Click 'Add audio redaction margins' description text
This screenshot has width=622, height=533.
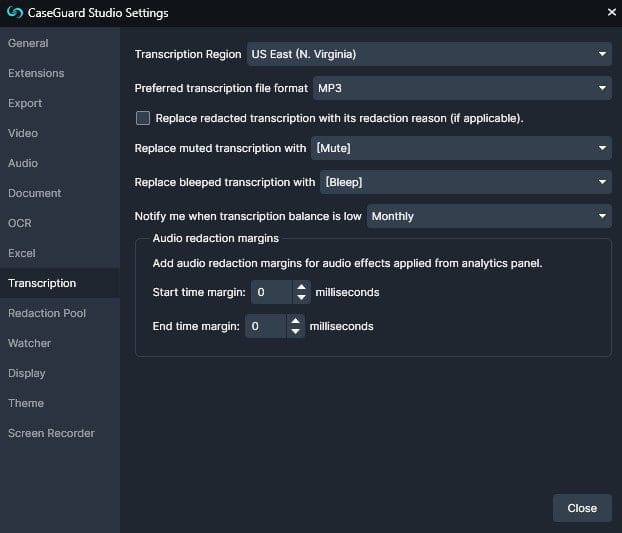click(347, 263)
